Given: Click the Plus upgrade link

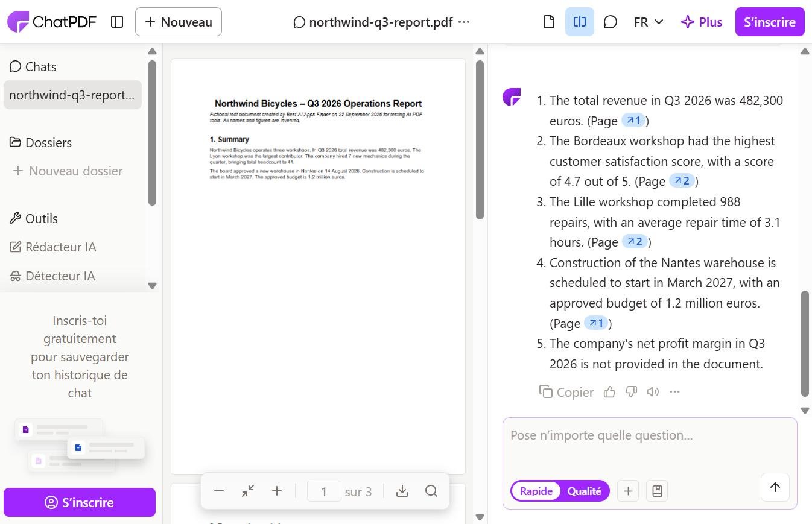Looking at the screenshot, I should (x=702, y=22).
